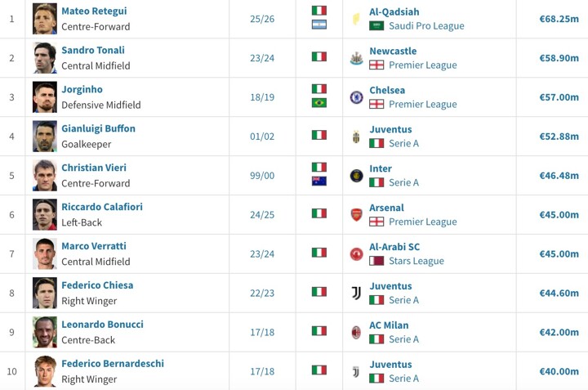The height and width of the screenshot is (390, 588).
Task: Open Mateo Retegui's player profile link
Action: [x=94, y=11]
